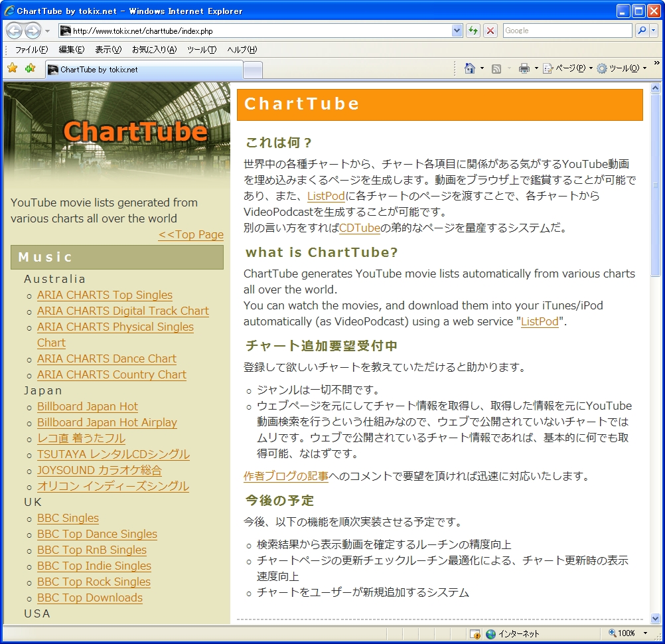This screenshot has height=644, width=665.
Task: Open the Billboard Japan Hot link
Action: pyautogui.click(x=88, y=406)
